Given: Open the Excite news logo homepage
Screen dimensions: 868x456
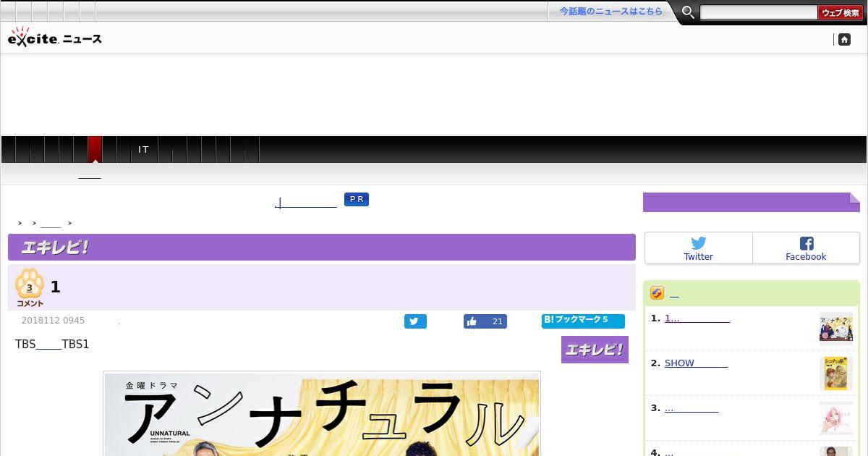Looking at the screenshot, I should coord(54,38).
